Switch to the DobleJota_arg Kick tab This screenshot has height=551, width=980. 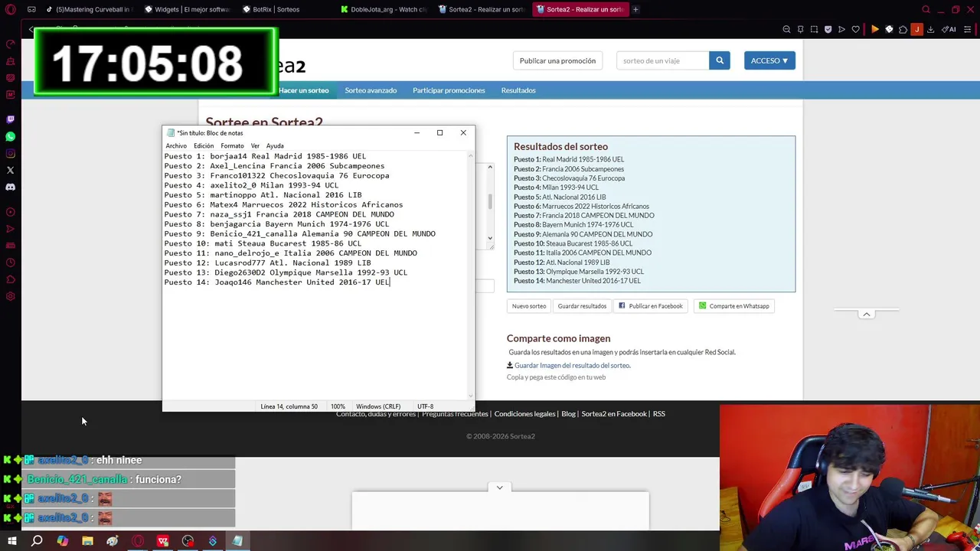click(384, 9)
